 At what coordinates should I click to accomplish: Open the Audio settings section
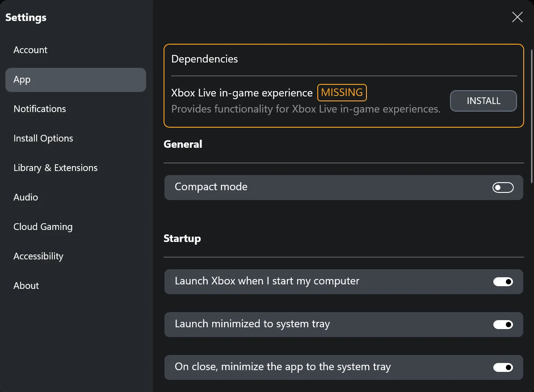(26, 197)
